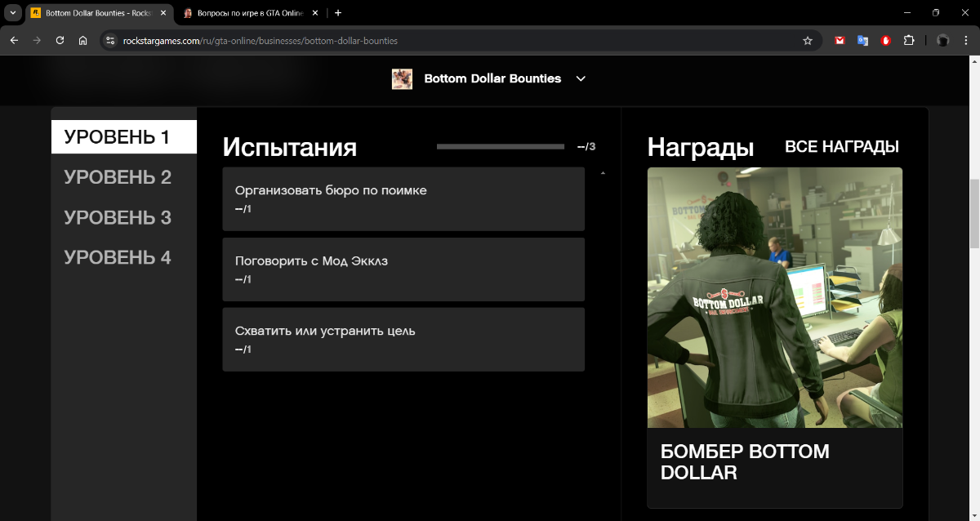The image size is (980, 521).
Task: Expand the Bottom Dollar Bounties business dropdown chevron
Action: coord(581,78)
